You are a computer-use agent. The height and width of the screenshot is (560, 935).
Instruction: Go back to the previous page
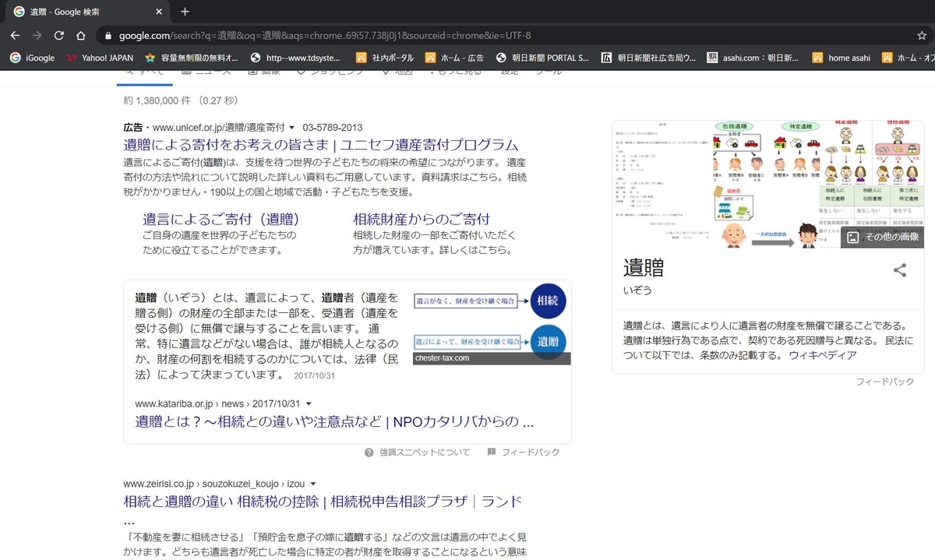[x=15, y=36]
